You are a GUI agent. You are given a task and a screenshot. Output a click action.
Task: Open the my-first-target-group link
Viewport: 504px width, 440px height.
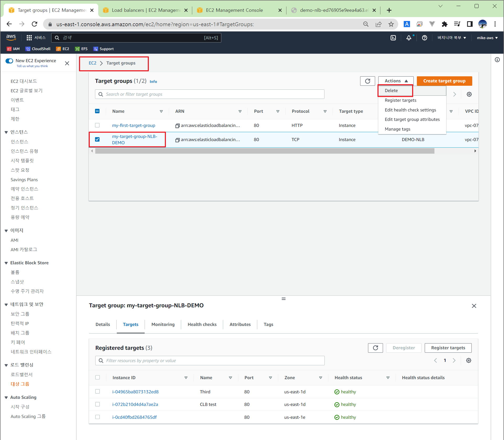133,125
